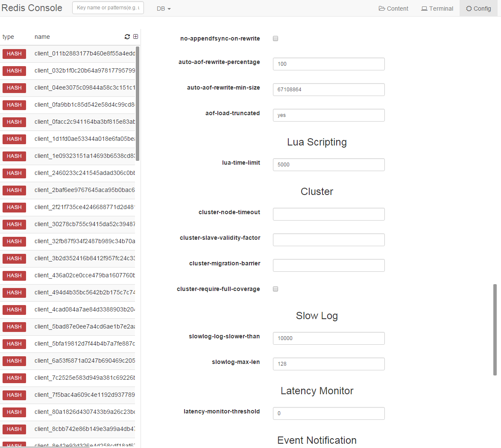Select key client_80a1826d4307433b9a26c23b

(x=85, y=412)
